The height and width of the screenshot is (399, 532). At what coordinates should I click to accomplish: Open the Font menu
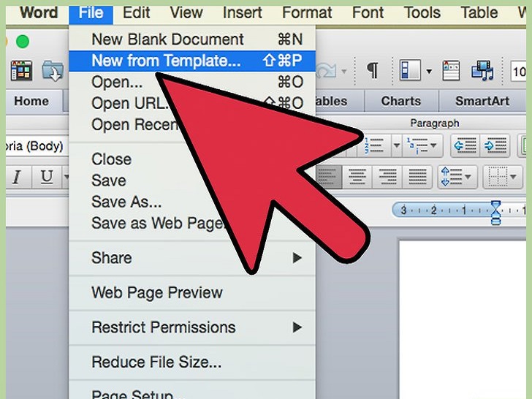click(368, 14)
